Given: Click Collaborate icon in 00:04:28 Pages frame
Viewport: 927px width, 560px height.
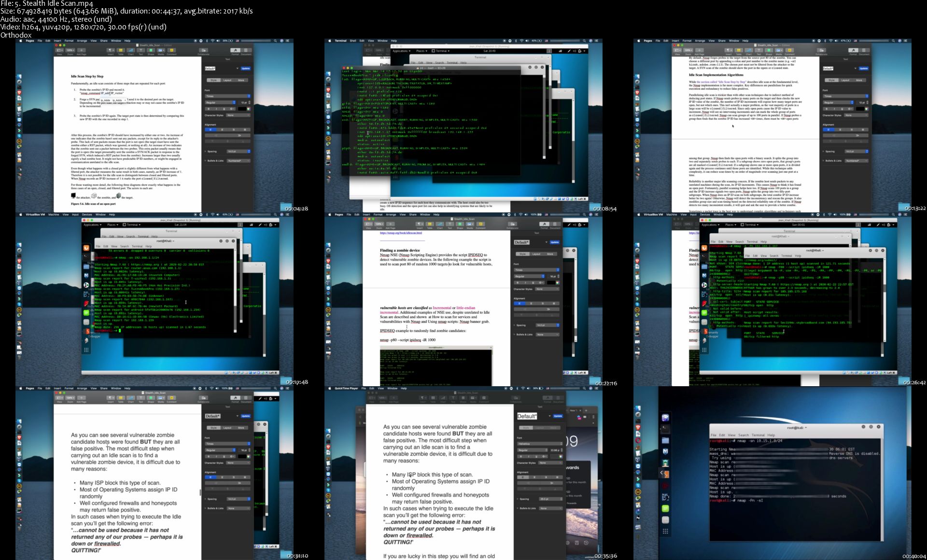Looking at the screenshot, I should coord(203,50).
